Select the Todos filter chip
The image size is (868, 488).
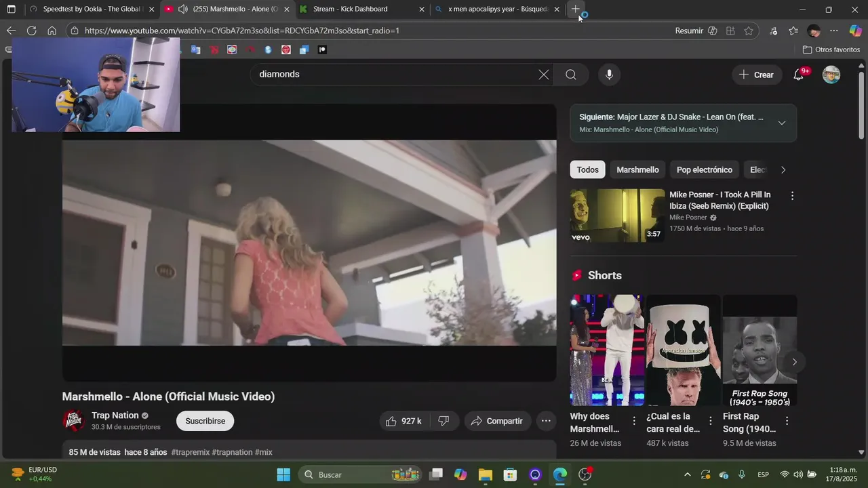587,169
